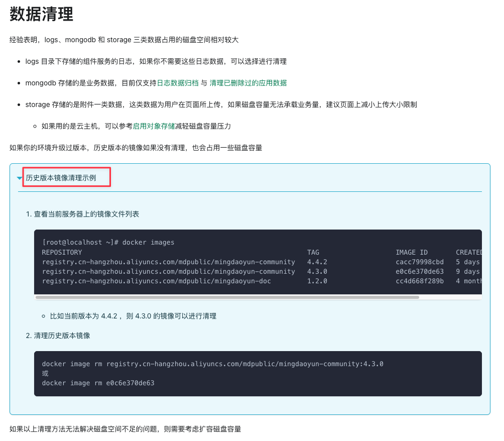Click image ID cacc79998cbd in output

[x=419, y=262]
